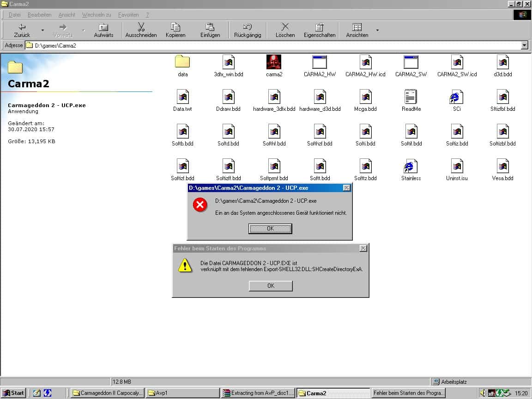This screenshot has width=532, height=399.
Task: Click the Aufwärts up-folder button
Action: tap(103, 30)
